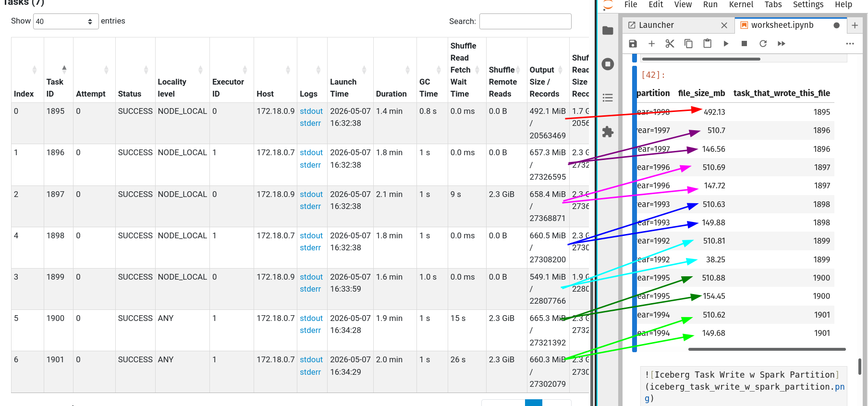
Task: Sort tasks table by Launch Time
Action: [350, 70]
